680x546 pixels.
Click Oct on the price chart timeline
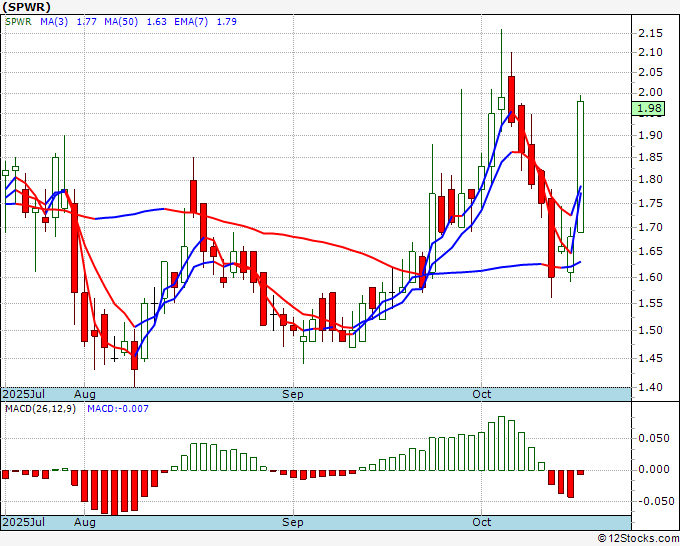(481, 394)
